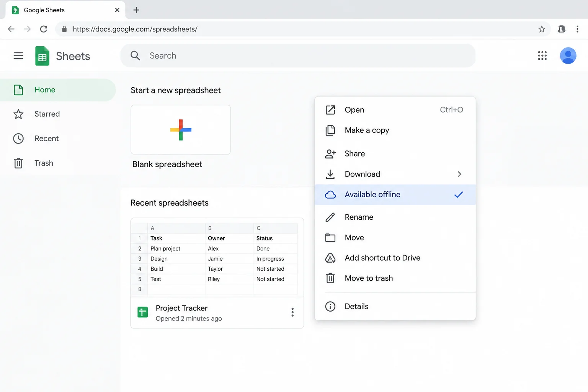Click the search magnifier icon
The width and height of the screenshot is (588, 392).
[135, 56]
